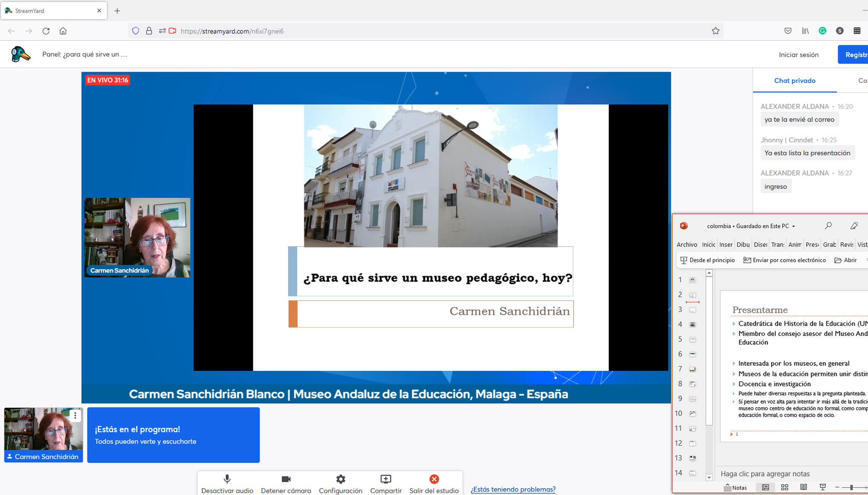Click the browser forward arrow
The width and height of the screenshot is (868, 495).
click(29, 31)
